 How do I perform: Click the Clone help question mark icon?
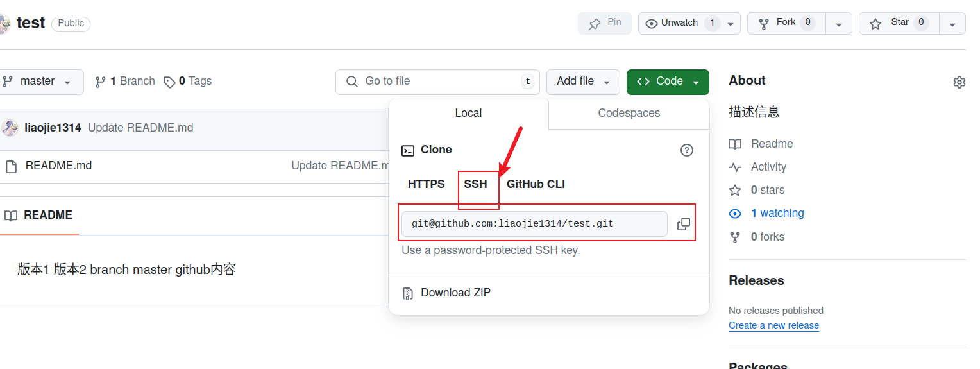(x=686, y=150)
